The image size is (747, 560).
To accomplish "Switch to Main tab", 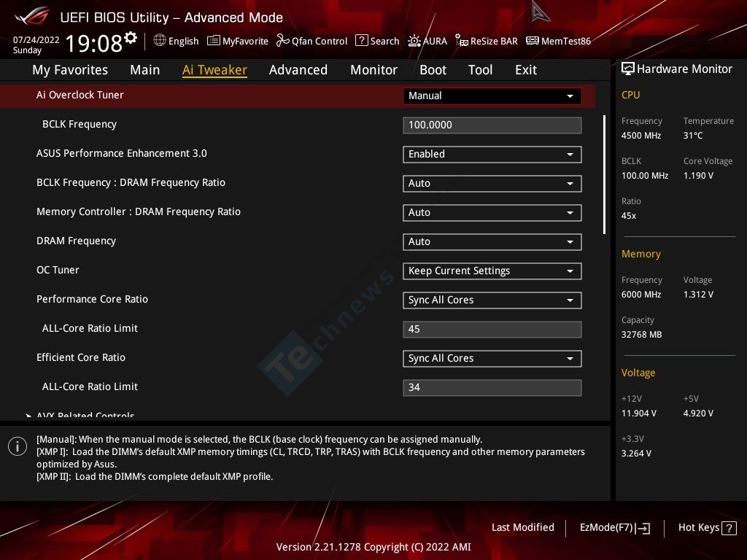I will 145,70.
